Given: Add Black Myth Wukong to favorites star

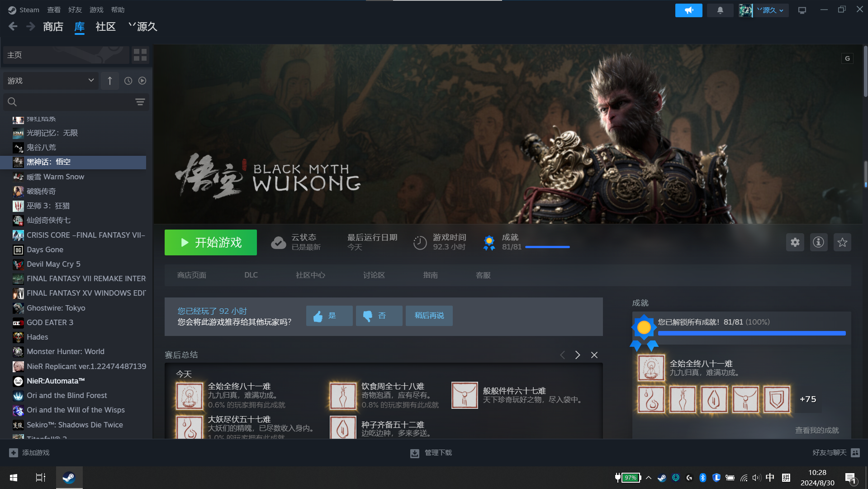Looking at the screenshot, I should click(x=842, y=242).
